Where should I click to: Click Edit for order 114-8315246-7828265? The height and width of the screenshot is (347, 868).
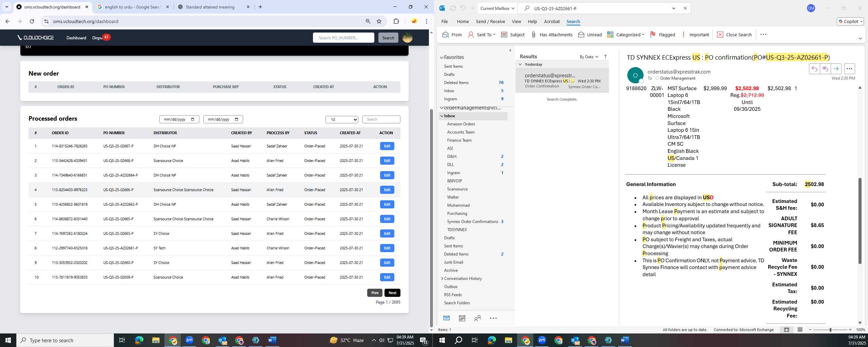pos(387,146)
